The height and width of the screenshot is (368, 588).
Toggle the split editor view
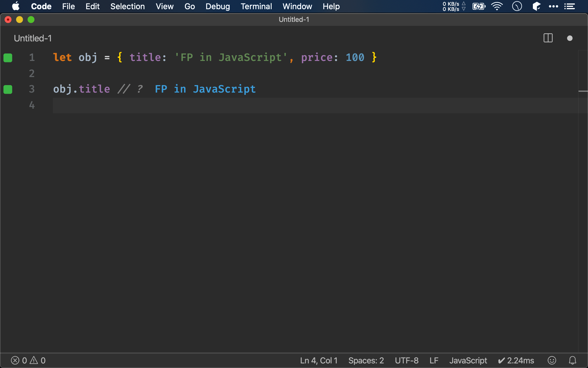[548, 38]
